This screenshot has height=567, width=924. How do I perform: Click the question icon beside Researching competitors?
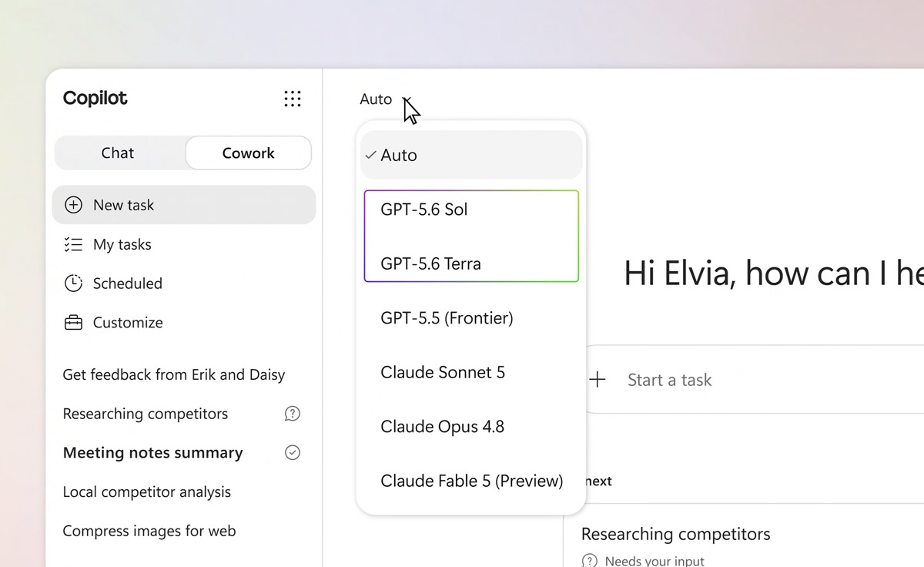[x=293, y=414]
